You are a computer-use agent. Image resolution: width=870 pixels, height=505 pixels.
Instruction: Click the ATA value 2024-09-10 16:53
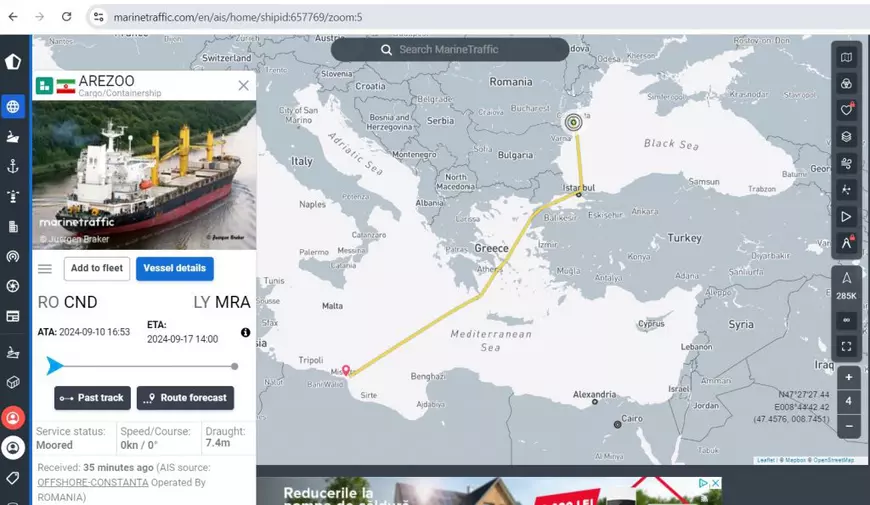tap(94, 332)
